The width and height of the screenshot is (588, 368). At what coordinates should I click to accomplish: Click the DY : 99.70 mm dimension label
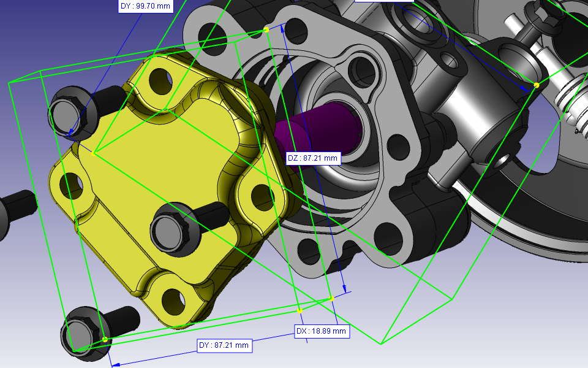pyautogui.click(x=146, y=6)
